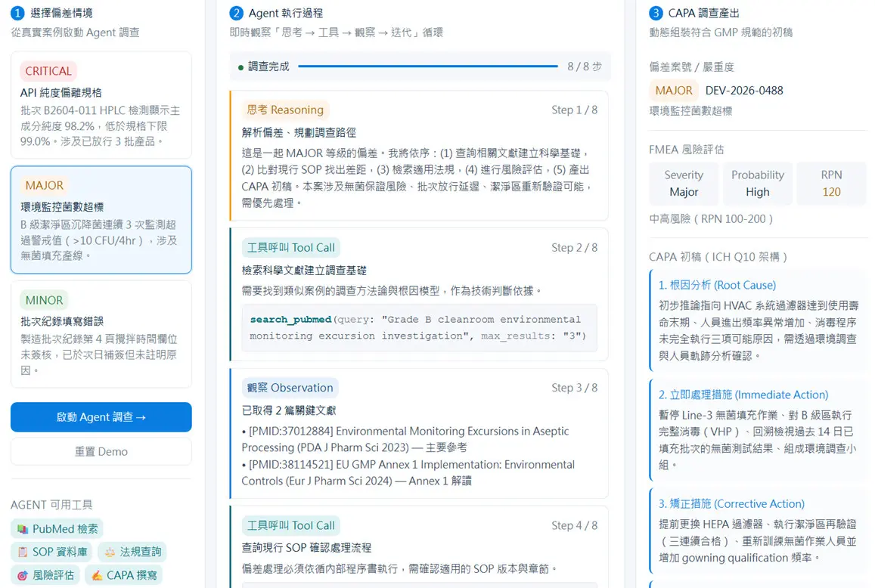Image resolution: width=875 pixels, height=588 pixels.
Task: Click the CRITICAL badge label
Action: [48, 71]
